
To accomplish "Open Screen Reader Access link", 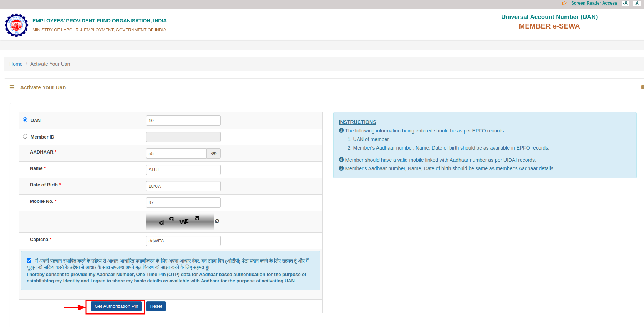I will coord(594,3).
